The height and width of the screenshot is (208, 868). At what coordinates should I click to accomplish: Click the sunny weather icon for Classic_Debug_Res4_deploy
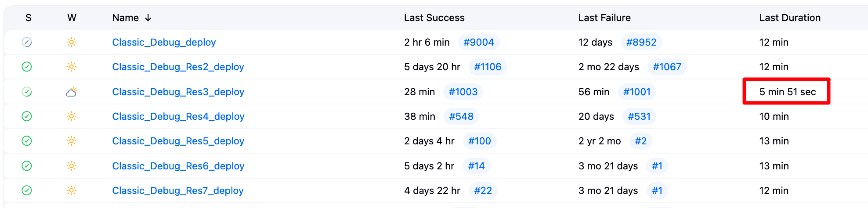coord(71,116)
